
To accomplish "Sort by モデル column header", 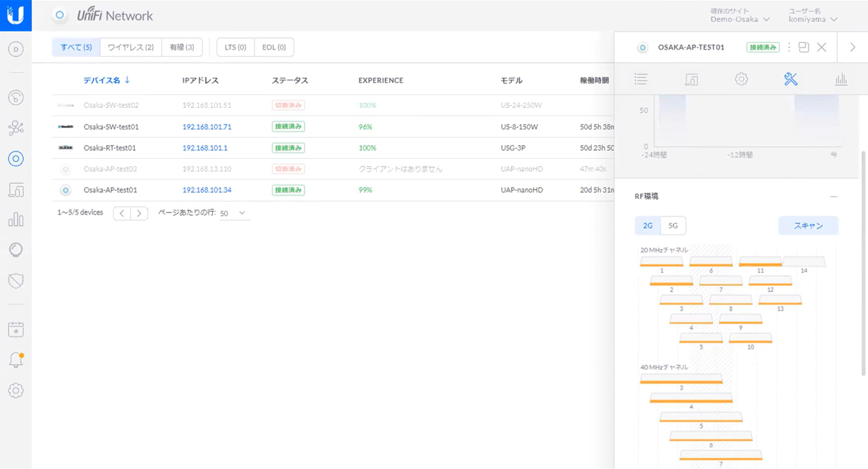I will [511, 80].
